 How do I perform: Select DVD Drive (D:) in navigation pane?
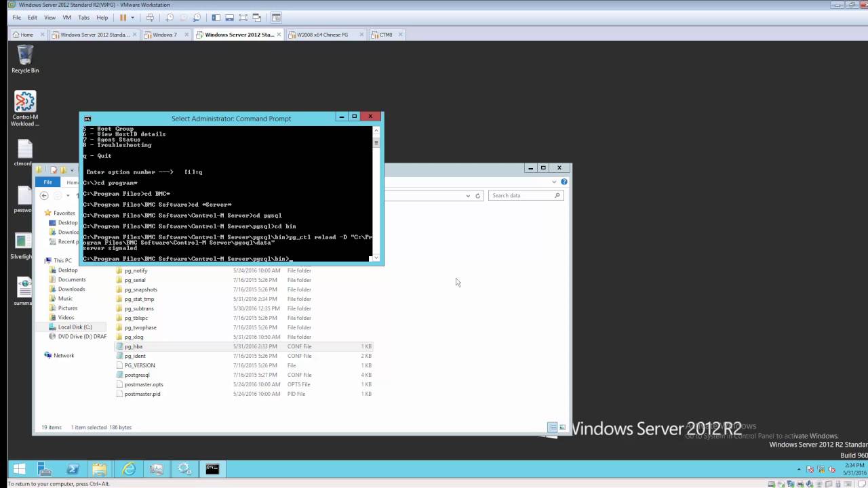pyautogui.click(x=77, y=336)
